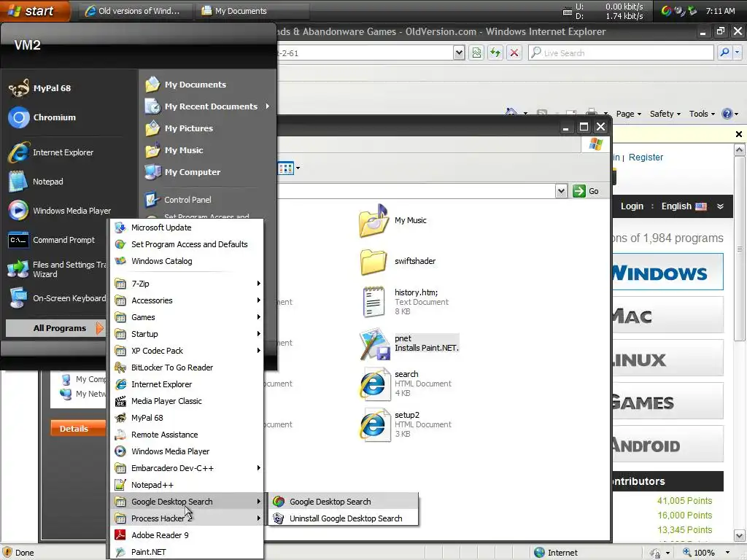The image size is (747, 560).
Task: Open pinned Internet Explorer in start menu
Action: [x=50, y=152]
